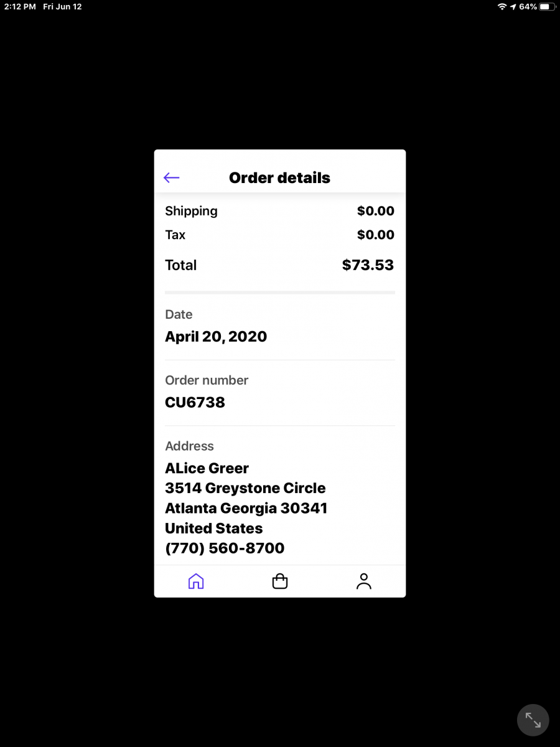Open the shopping bag tab

coord(280,581)
